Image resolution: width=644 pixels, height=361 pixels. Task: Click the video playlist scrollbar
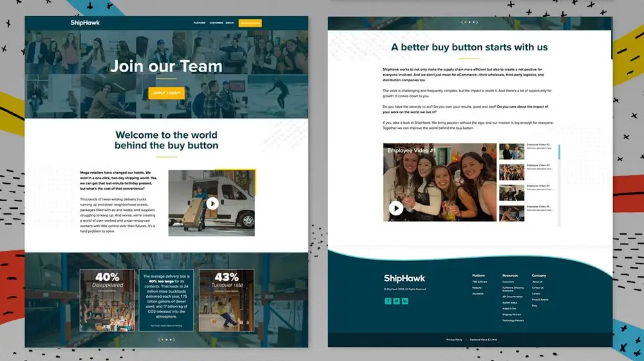click(x=559, y=153)
